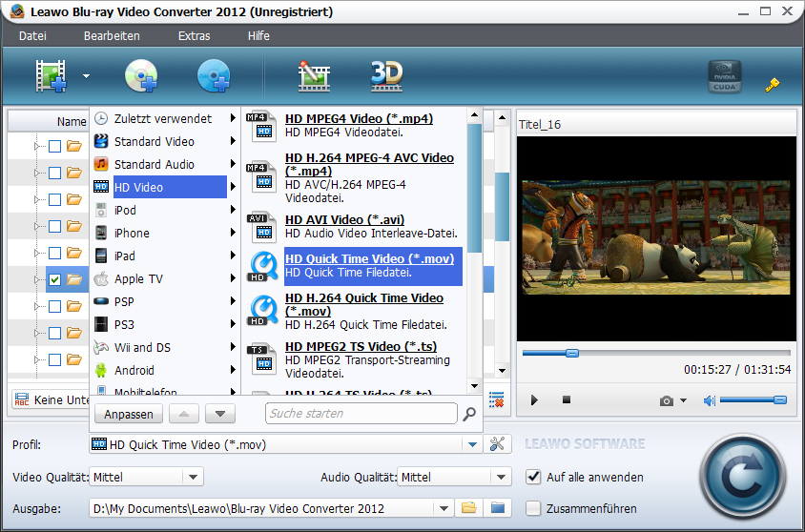This screenshot has height=532, width=805.
Task: Open profile settings wrench icon
Action: 496,444
